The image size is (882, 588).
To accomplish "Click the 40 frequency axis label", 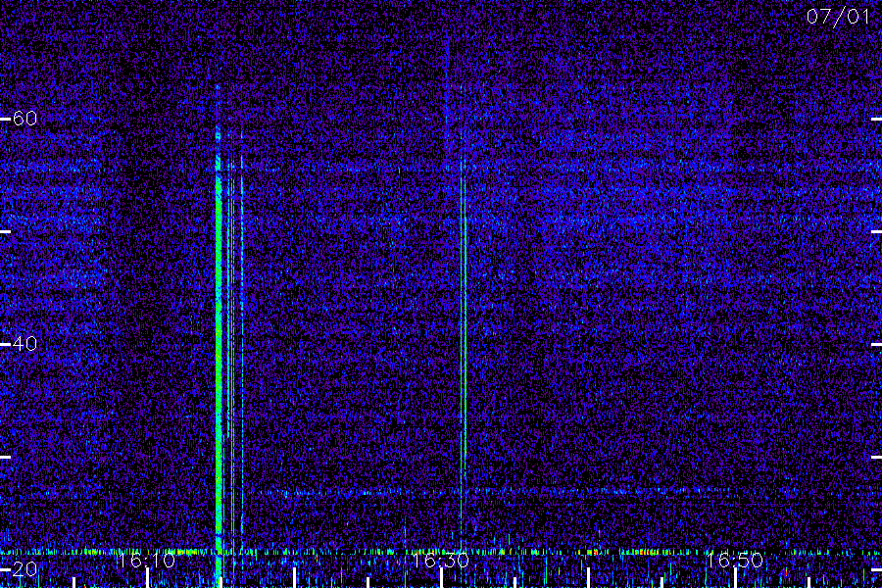I will click(24, 343).
